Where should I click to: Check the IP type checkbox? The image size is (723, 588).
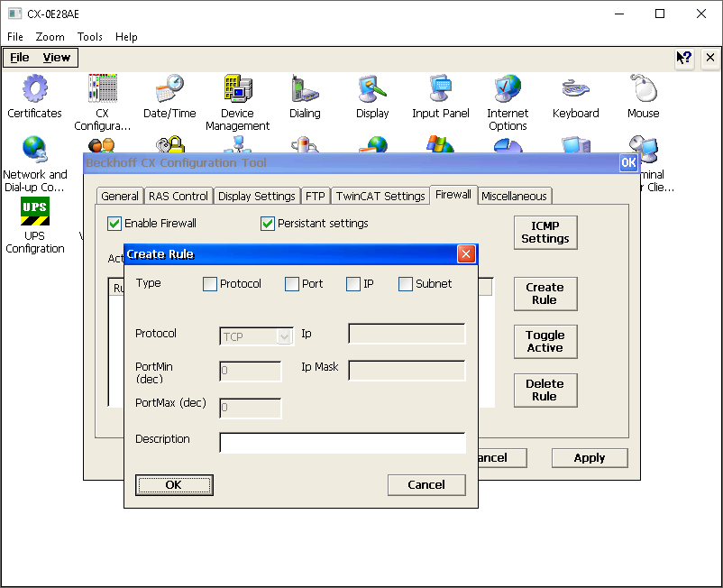pyautogui.click(x=353, y=283)
